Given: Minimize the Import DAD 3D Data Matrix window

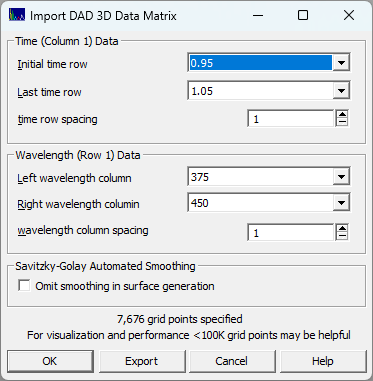Looking at the screenshot, I should [258, 15].
